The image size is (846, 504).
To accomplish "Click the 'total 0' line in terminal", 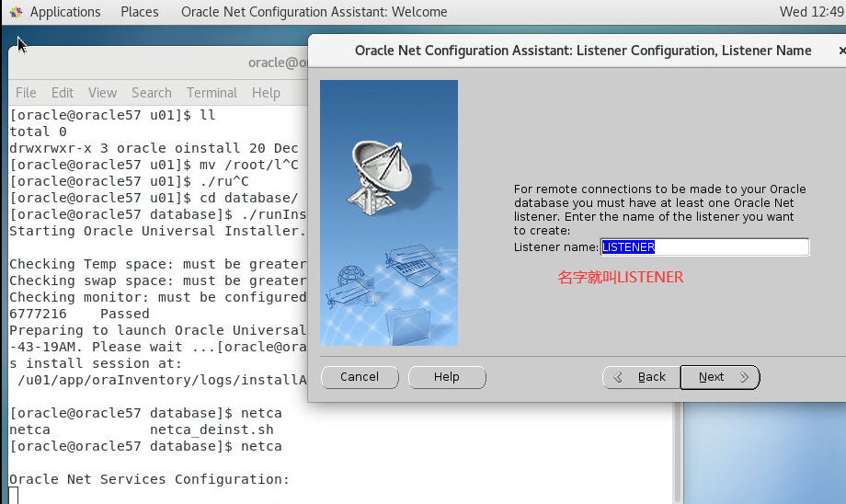I will coord(38,132).
